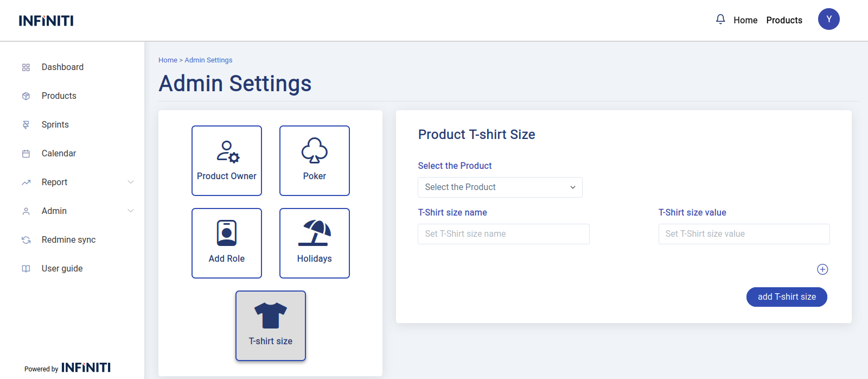Open the Product Owner settings tile

[227, 161]
